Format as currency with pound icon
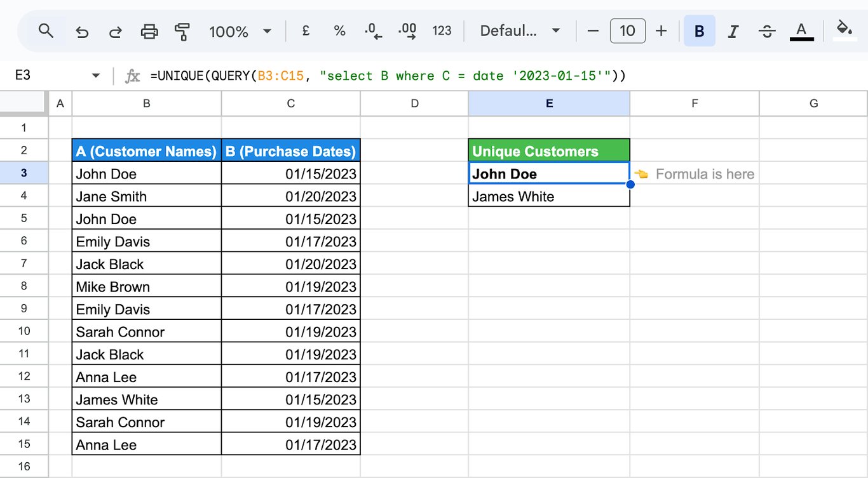This screenshot has width=868, height=478. click(x=306, y=30)
